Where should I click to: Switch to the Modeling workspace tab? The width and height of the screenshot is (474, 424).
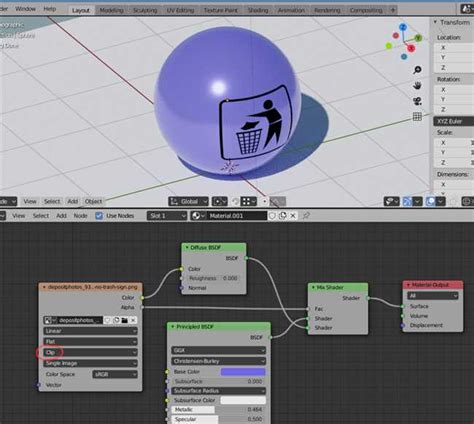pos(111,10)
